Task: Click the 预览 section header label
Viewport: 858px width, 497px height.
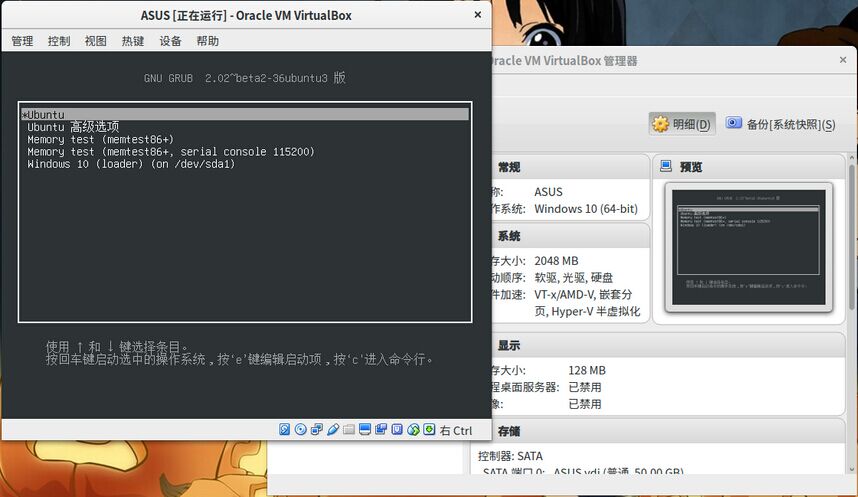Action: (691, 167)
